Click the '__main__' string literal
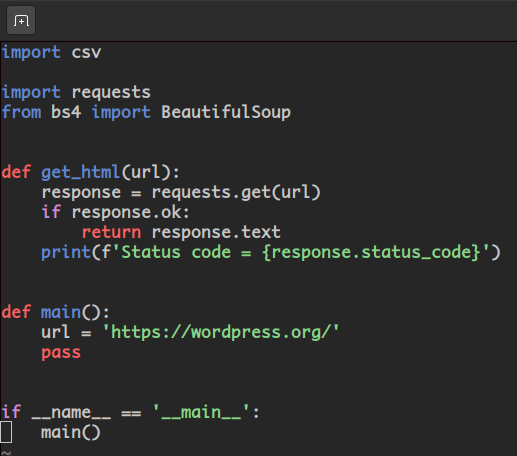This screenshot has height=456, width=517. tap(201, 413)
